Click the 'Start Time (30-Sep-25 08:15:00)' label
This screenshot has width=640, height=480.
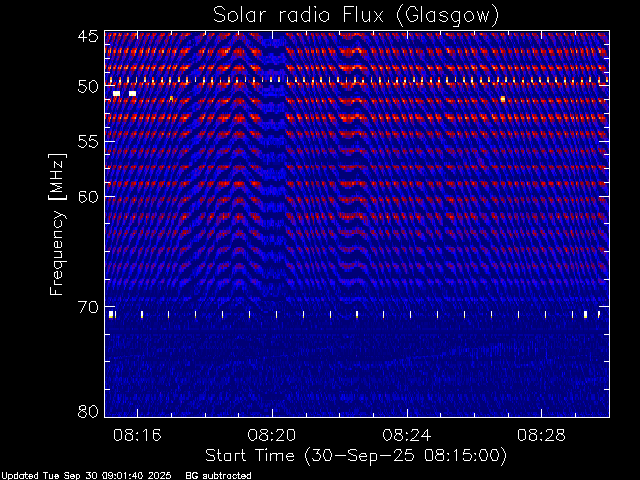356,456
